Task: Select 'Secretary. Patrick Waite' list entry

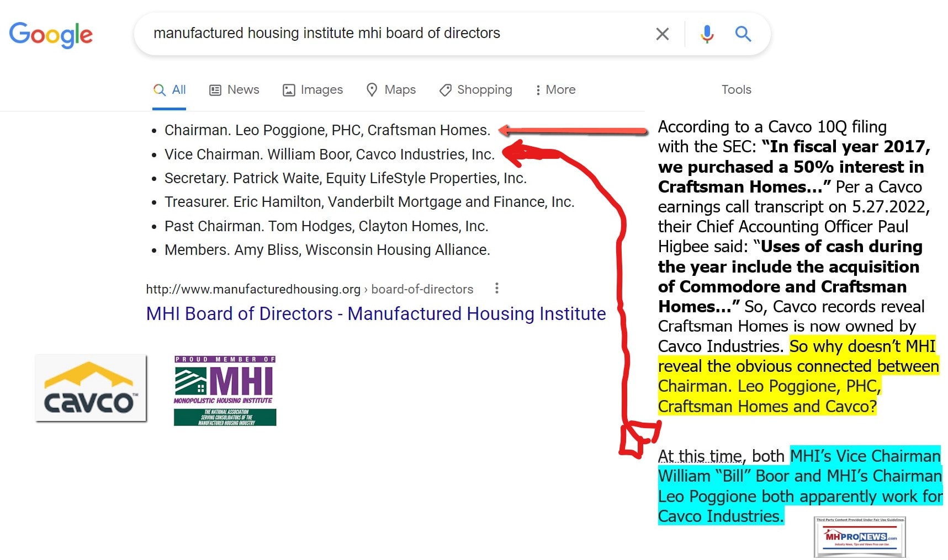Action: pos(346,178)
